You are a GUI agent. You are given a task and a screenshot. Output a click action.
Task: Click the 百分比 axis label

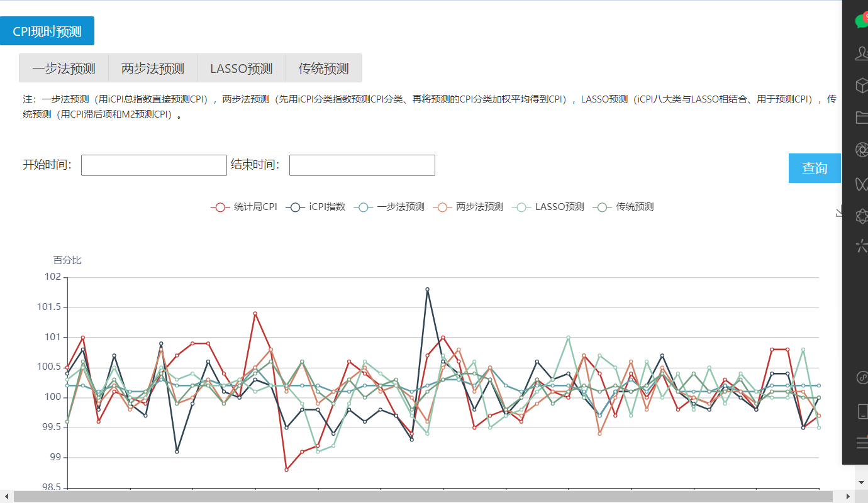(67, 260)
